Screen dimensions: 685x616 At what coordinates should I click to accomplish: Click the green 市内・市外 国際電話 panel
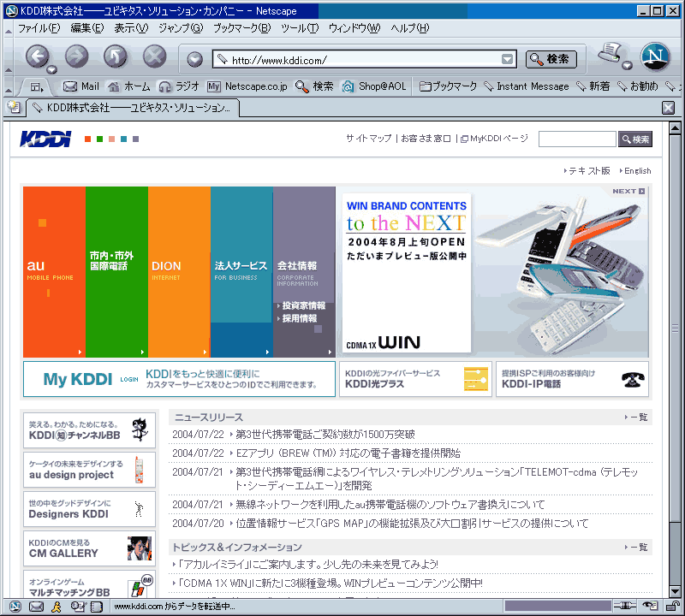coord(116,272)
